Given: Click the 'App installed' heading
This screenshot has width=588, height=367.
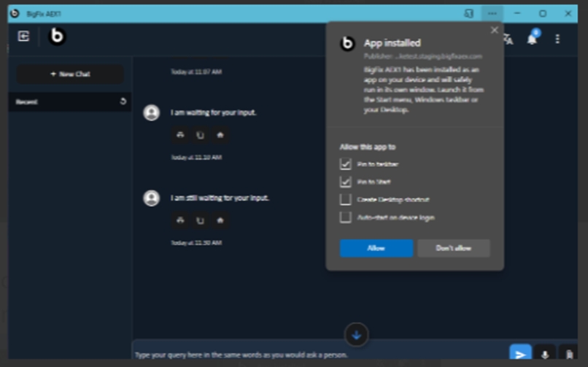Looking at the screenshot, I should pos(392,43).
